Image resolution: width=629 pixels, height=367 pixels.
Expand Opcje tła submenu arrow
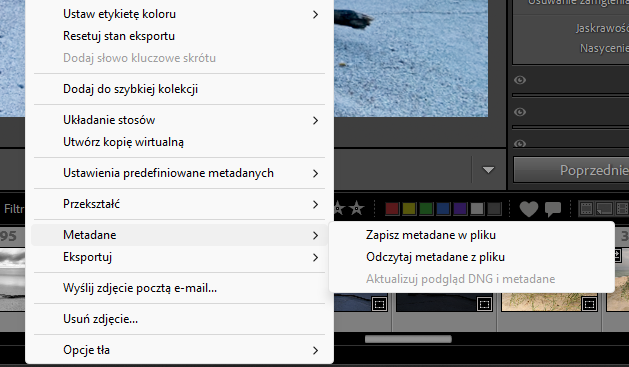tap(316, 351)
